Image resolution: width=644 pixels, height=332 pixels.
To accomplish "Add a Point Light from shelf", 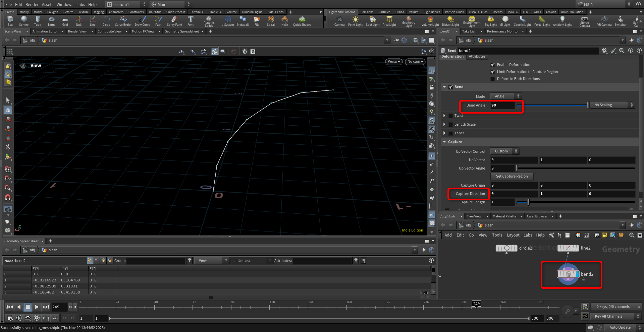I will point(355,21).
